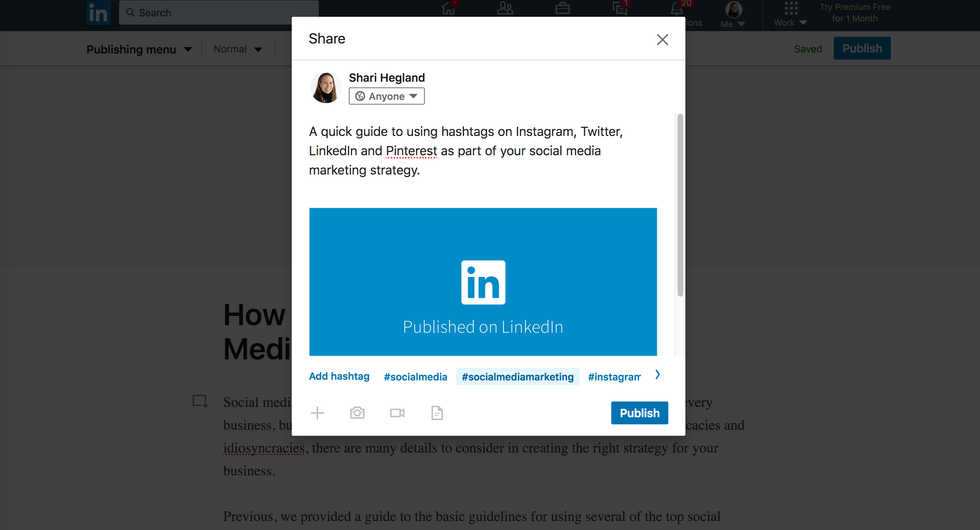Toggle the Anyone audience visibility setting
Screen dimensions: 980x530
[387, 96]
